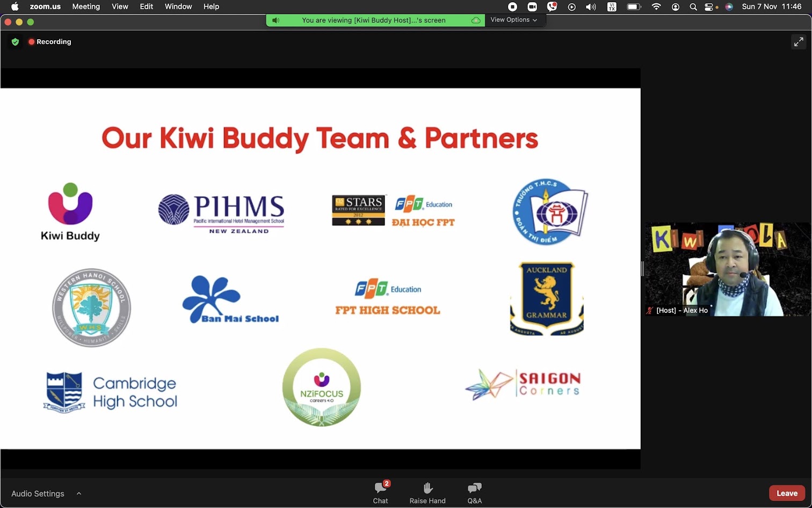
Task: Open the View Options dropdown
Action: point(513,20)
